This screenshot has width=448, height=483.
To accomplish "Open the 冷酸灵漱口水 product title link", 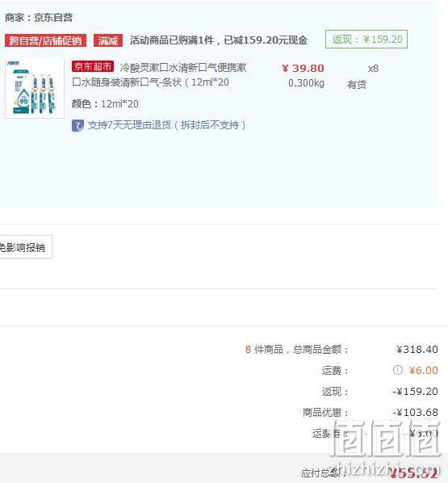I will 159,75.
